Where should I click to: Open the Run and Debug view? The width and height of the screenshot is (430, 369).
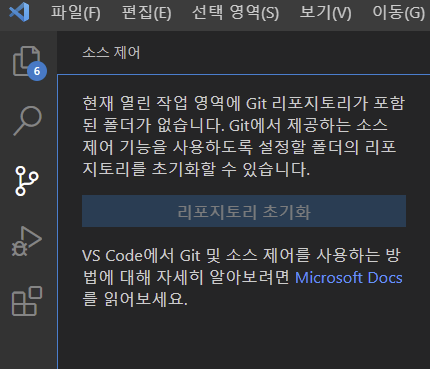[x=27, y=241]
